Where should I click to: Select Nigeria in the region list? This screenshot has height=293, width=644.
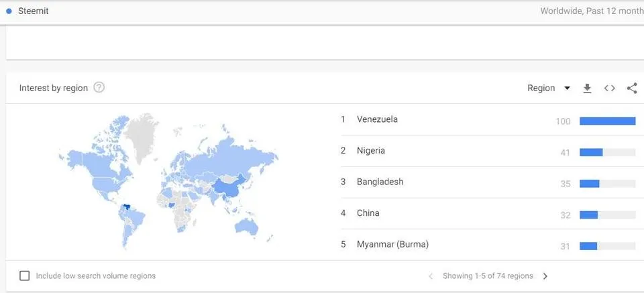[371, 151]
